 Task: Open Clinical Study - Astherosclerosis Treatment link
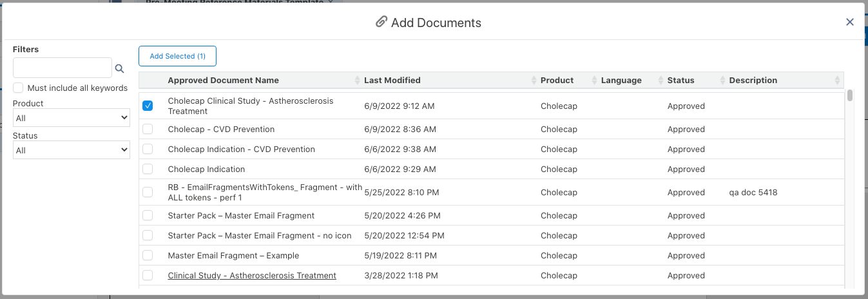coord(252,275)
